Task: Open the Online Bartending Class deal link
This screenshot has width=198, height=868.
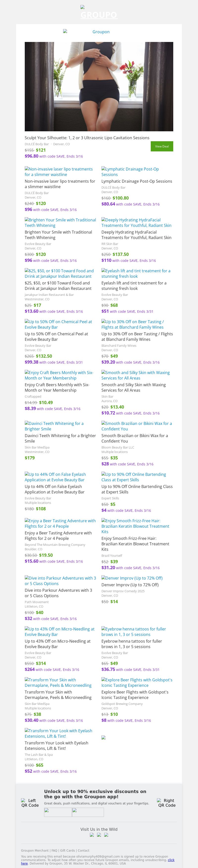Action: [133, 477]
